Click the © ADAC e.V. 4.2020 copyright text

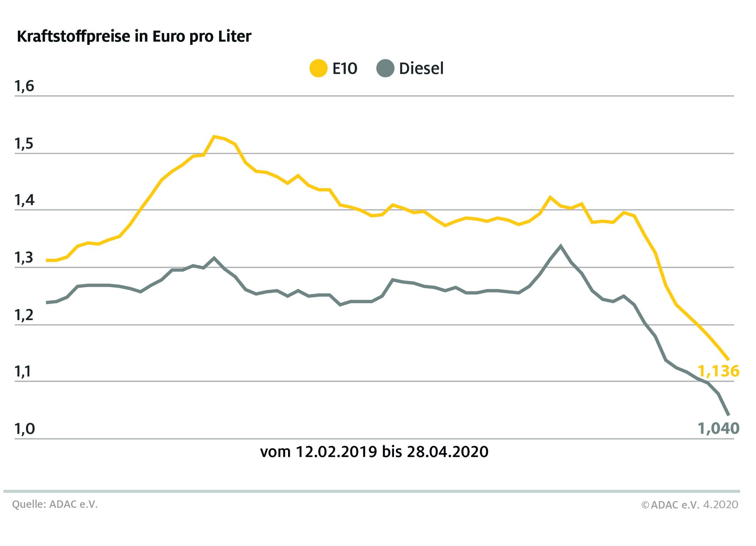tap(690, 505)
